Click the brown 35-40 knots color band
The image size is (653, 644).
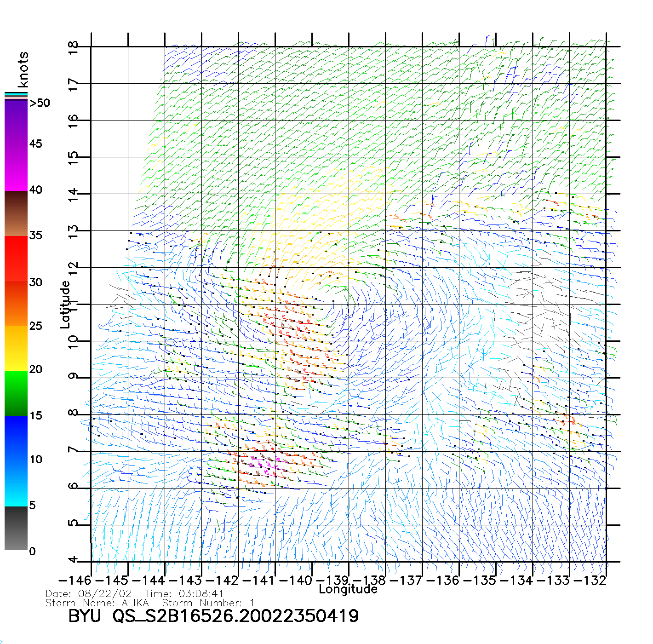tap(16, 213)
